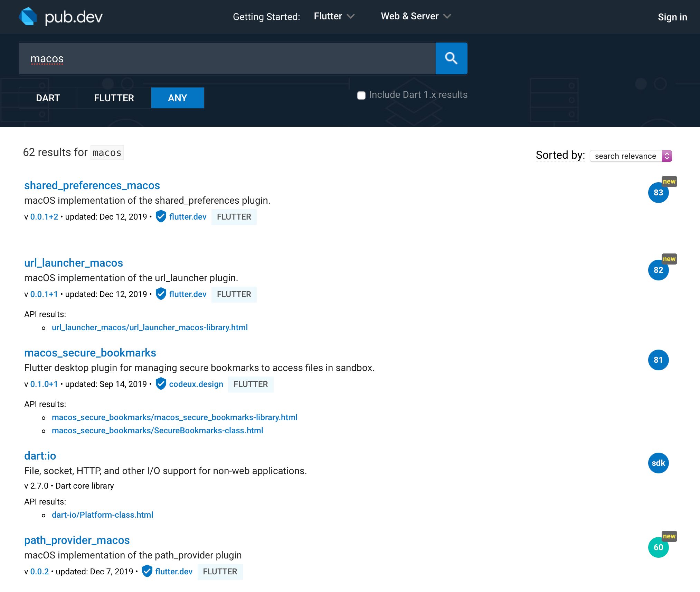Expand the Flutter getting started dropdown
Image resolution: width=700 pixels, height=592 pixels.
point(334,16)
